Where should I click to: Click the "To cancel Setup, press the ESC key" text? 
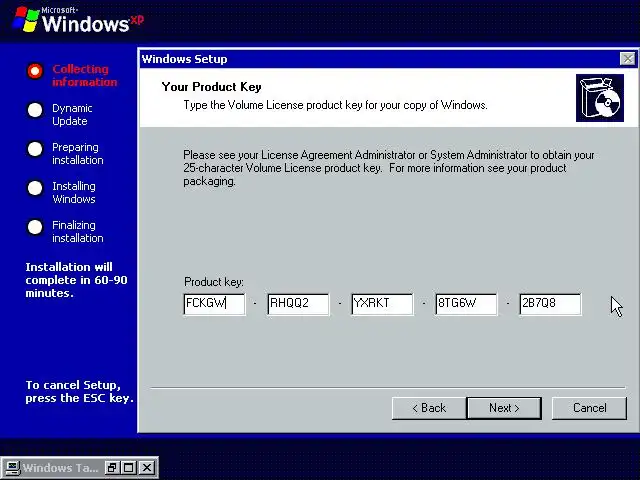point(80,391)
